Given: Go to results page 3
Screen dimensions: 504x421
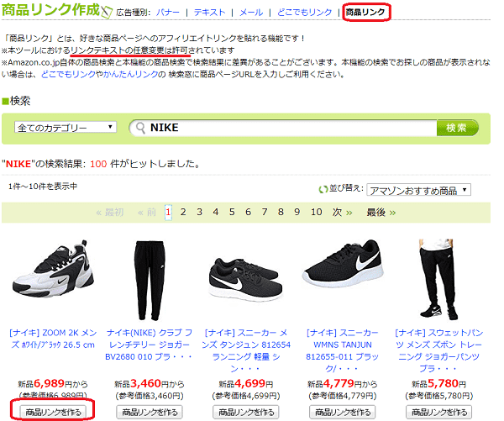Looking at the screenshot, I should pyautogui.click(x=199, y=213).
